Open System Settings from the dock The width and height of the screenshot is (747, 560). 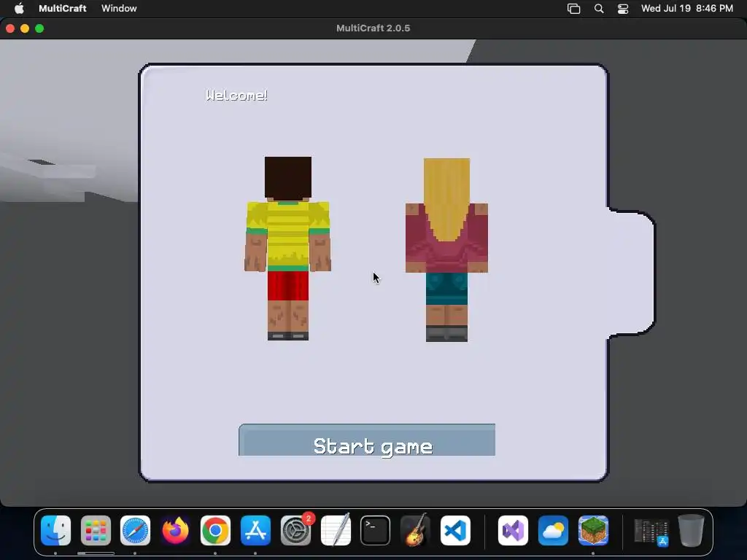pyautogui.click(x=295, y=531)
